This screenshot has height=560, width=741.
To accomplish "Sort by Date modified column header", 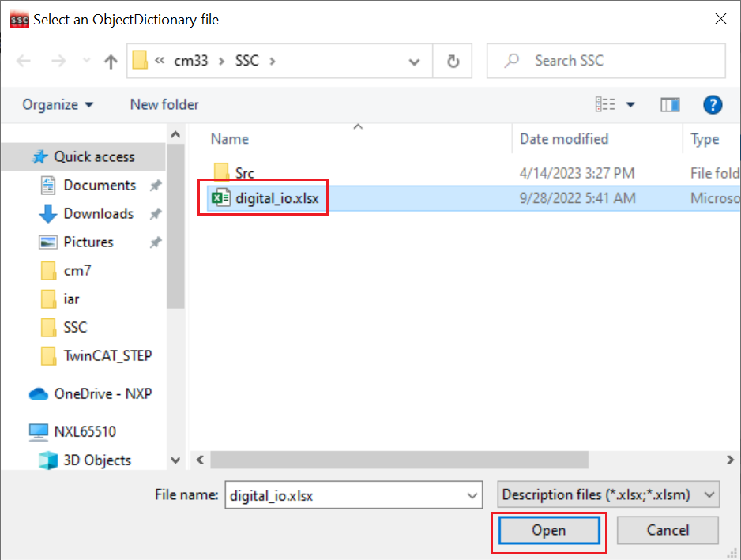I will pyautogui.click(x=564, y=139).
